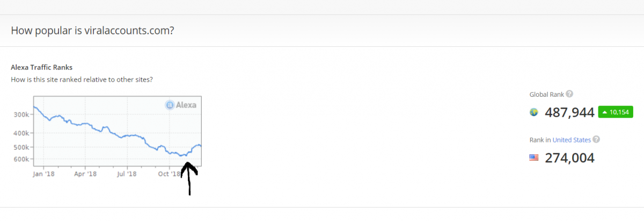Click the green up-arrow rank change badge
644x221 pixels.
point(616,112)
